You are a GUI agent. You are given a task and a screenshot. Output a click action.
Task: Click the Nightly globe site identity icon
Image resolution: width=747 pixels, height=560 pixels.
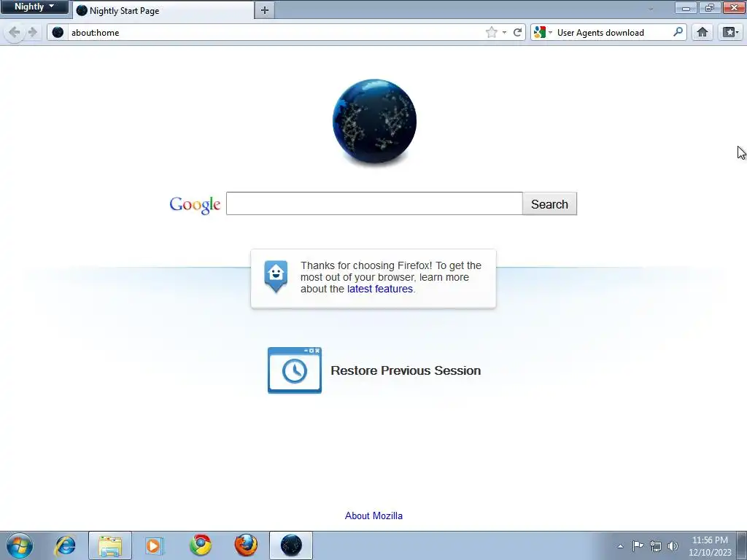[58, 32]
